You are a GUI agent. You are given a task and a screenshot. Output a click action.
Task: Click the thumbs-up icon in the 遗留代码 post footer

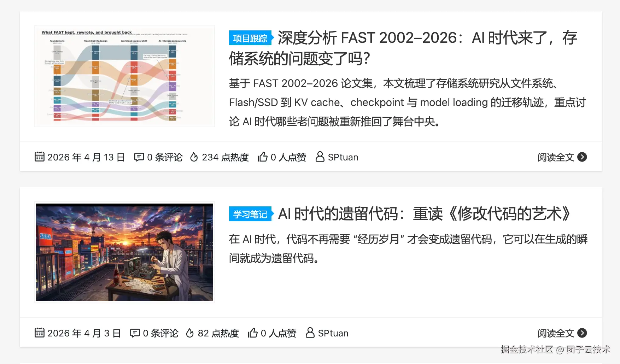253,333
